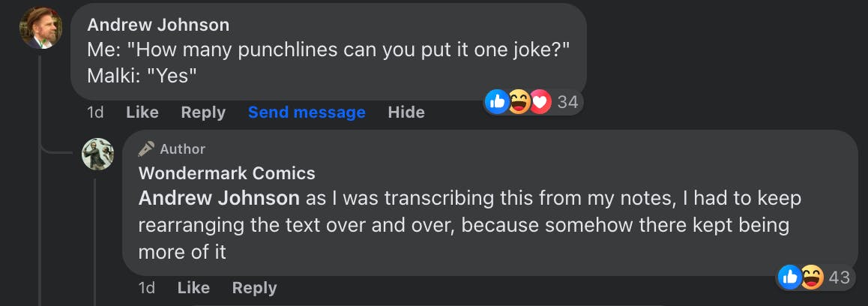Click Send message under Andrew's comment
Viewport: 868px width, 306px height.
pos(307,112)
